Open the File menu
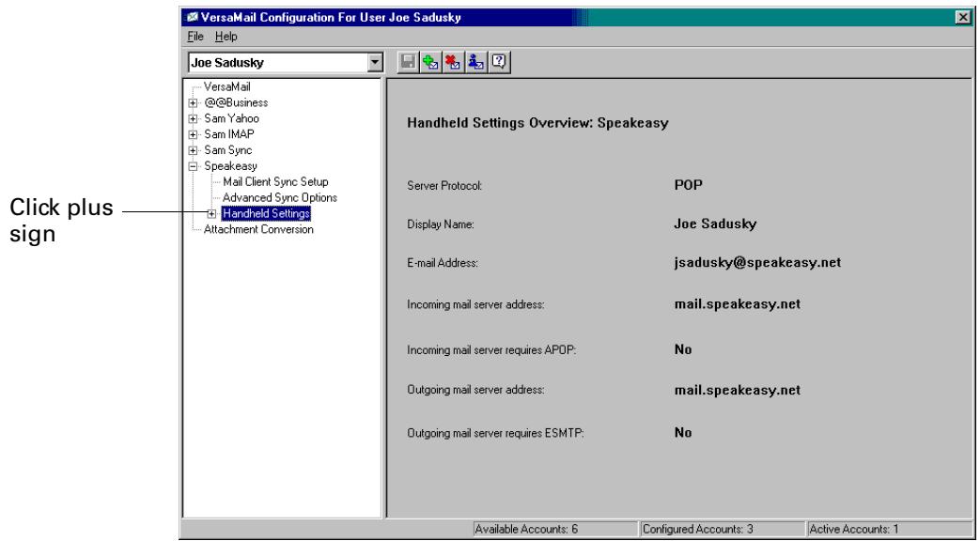This screenshot has height=541, width=980. point(195,37)
